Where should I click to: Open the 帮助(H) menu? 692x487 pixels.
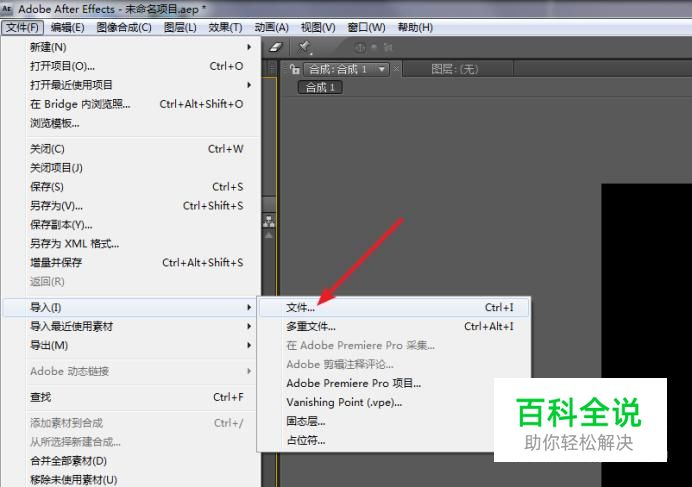pyautogui.click(x=415, y=27)
